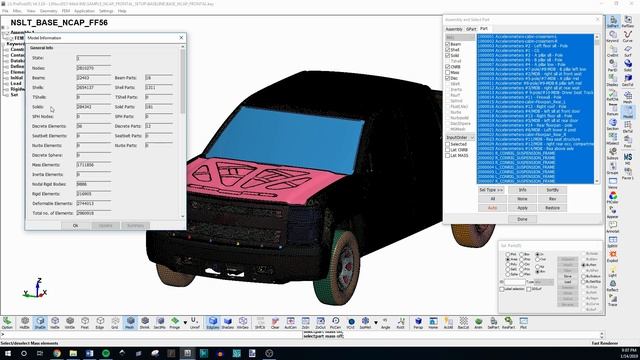
Task: Check the Mass element type checkbox
Action: coord(447,72)
